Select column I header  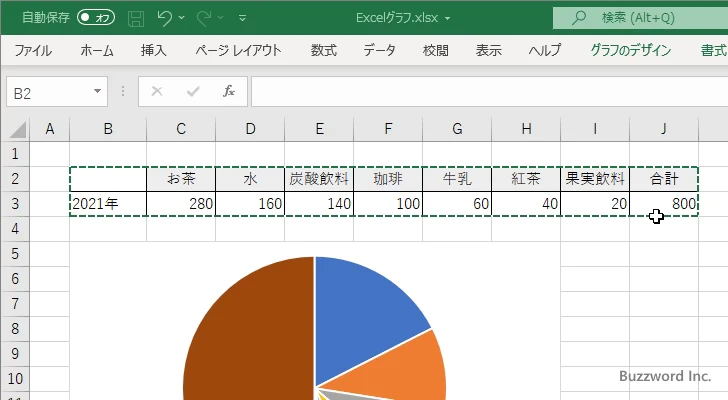point(595,129)
